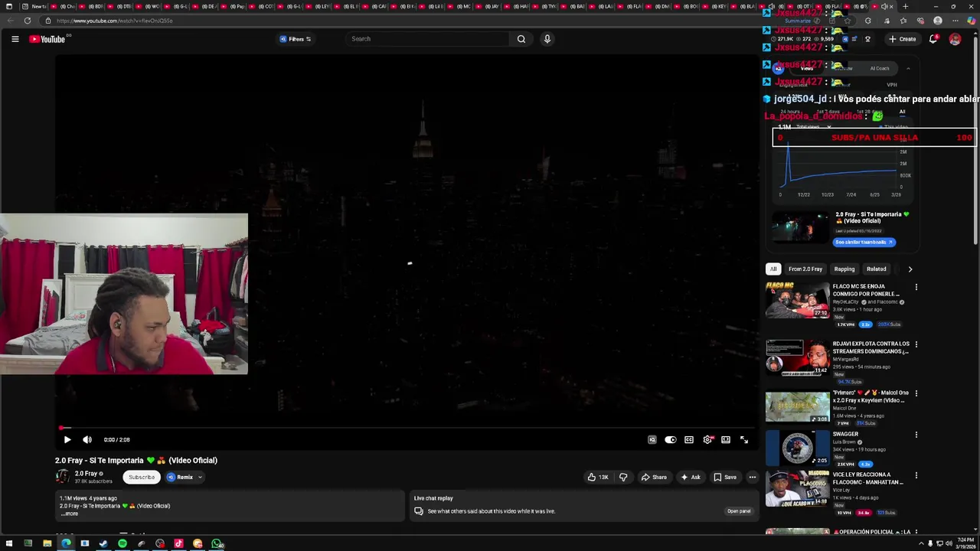The width and height of the screenshot is (980, 551).
Task: Click the IQ extension player icon
Action: point(652,440)
